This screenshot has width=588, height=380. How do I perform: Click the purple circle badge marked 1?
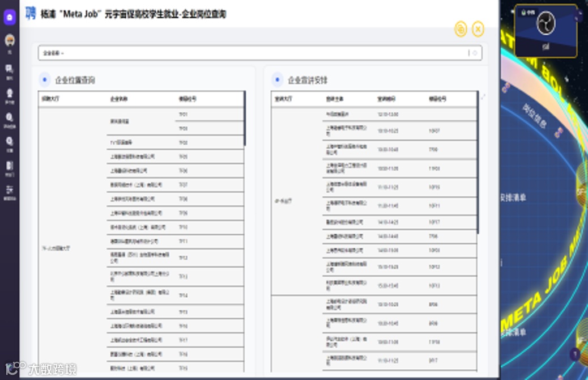click(x=575, y=354)
